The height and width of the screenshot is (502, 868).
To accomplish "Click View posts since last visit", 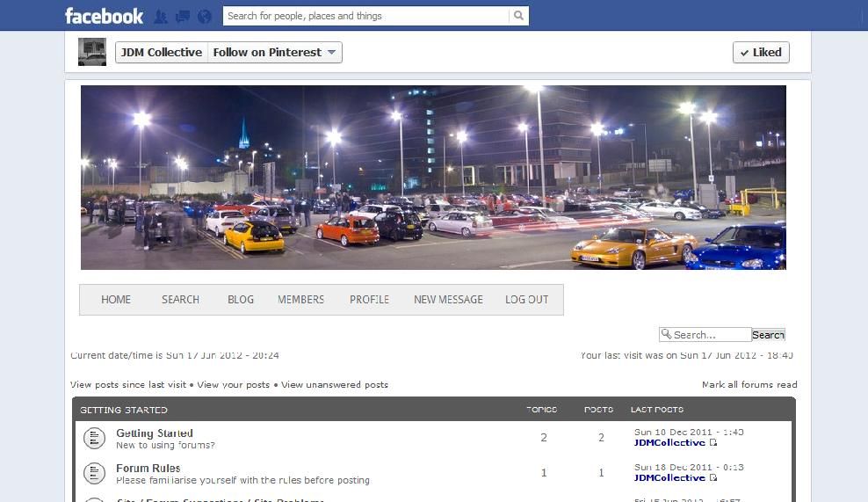I will (128, 384).
